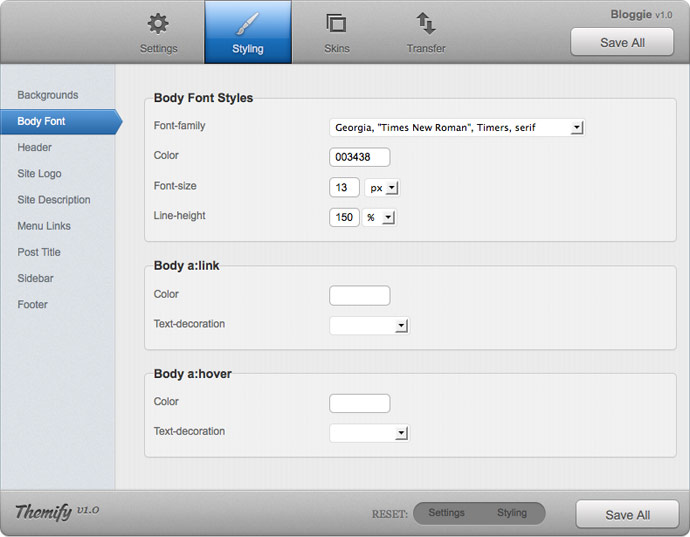The height and width of the screenshot is (537, 690).
Task: Open Site Description styling section
Action: click(x=54, y=200)
